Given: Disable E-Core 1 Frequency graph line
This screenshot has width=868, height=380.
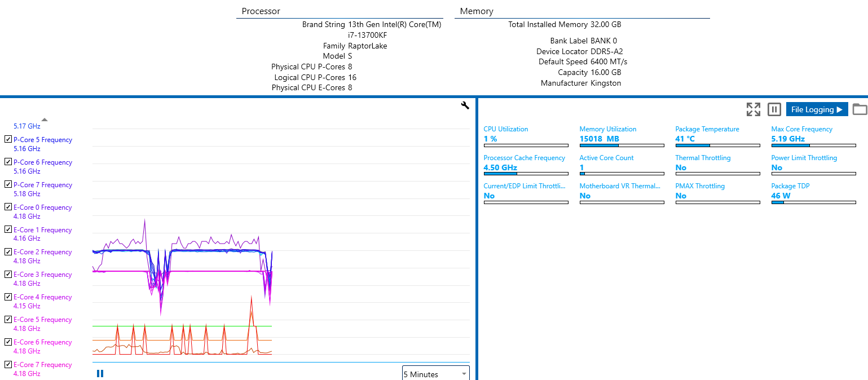Looking at the screenshot, I should click(8, 229).
